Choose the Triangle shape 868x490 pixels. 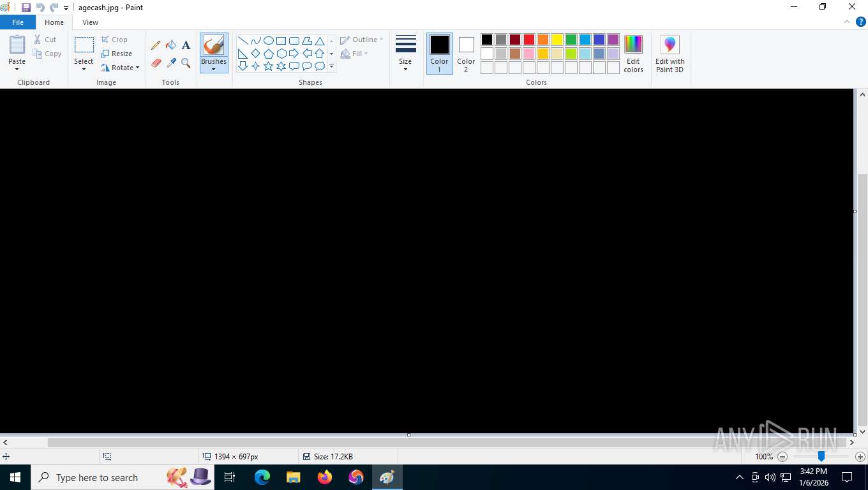coord(320,40)
